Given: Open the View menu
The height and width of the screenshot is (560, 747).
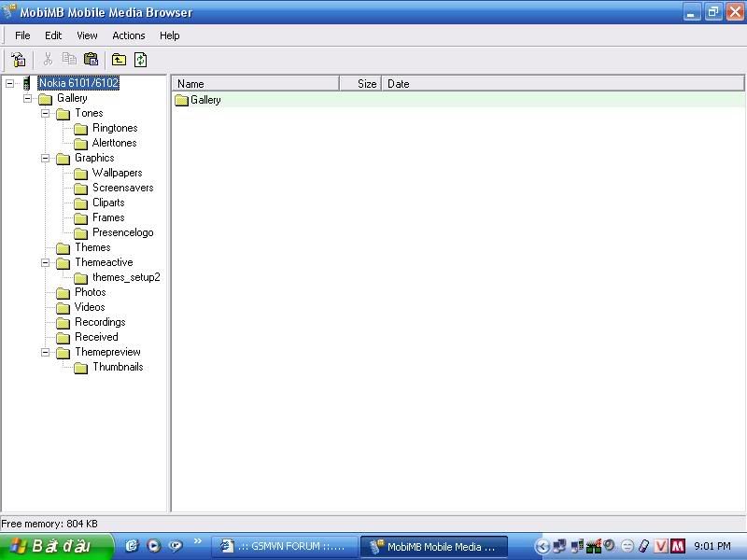Looking at the screenshot, I should [87, 35].
